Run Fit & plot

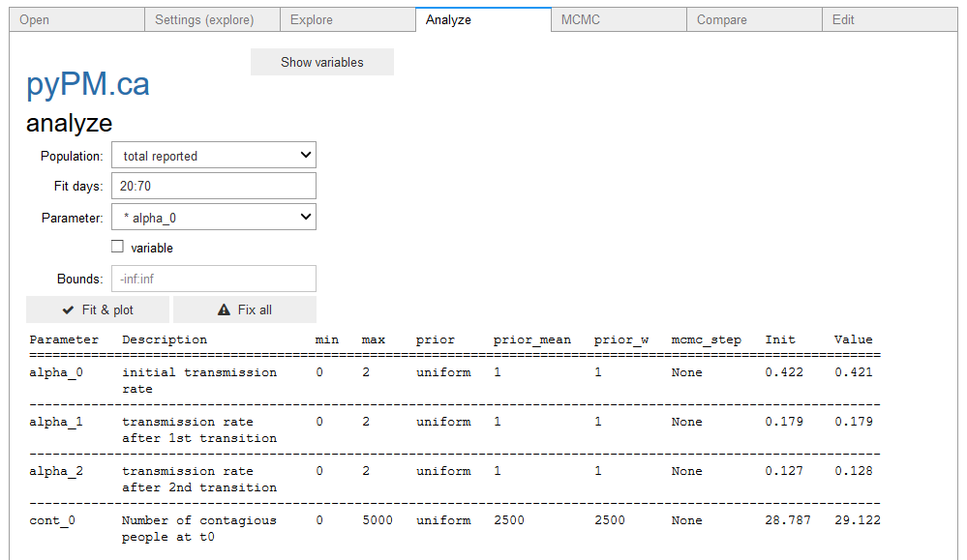pos(98,309)
